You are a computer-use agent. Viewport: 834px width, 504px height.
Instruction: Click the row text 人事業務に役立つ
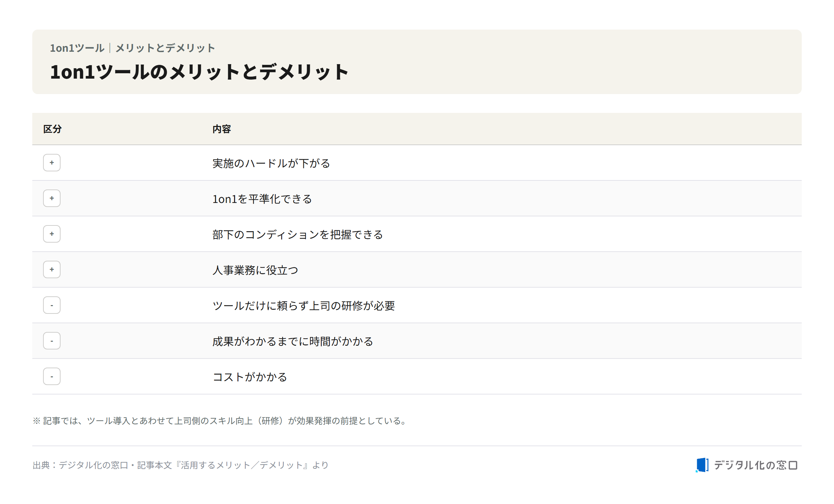point(255,270)
